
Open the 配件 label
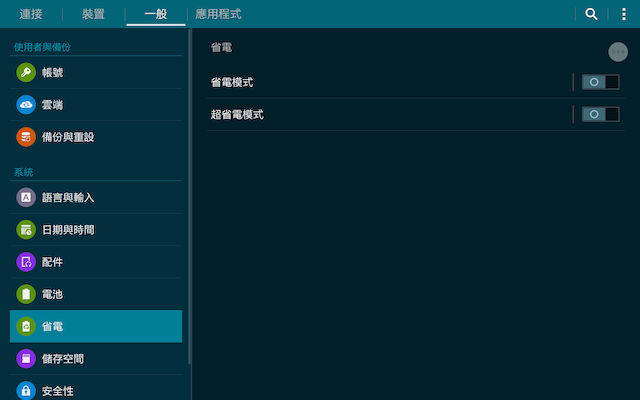click(52, 262)
